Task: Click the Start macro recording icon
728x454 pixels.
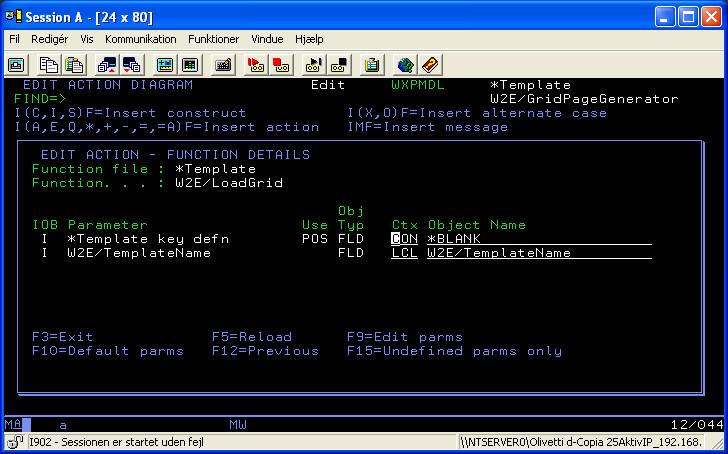Action: (255, 65)
